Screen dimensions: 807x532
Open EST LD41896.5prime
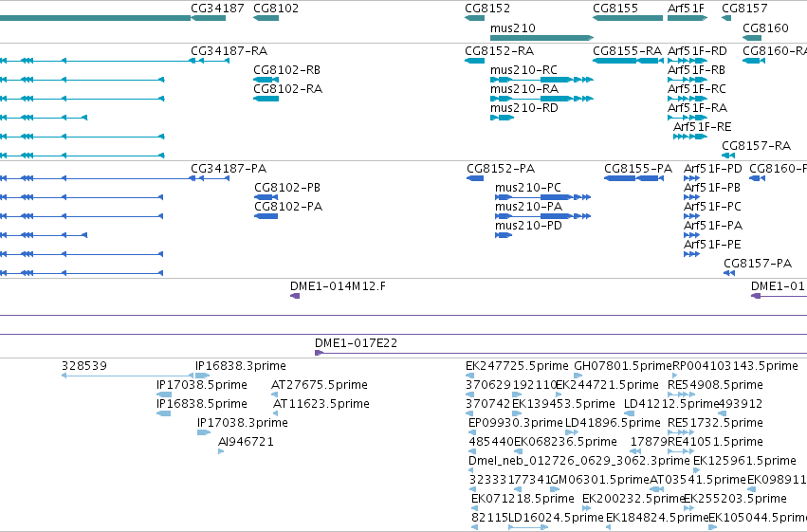pos(613,424)
